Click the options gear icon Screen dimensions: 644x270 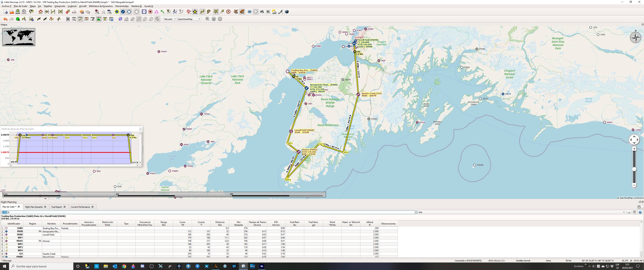point(220,19)
